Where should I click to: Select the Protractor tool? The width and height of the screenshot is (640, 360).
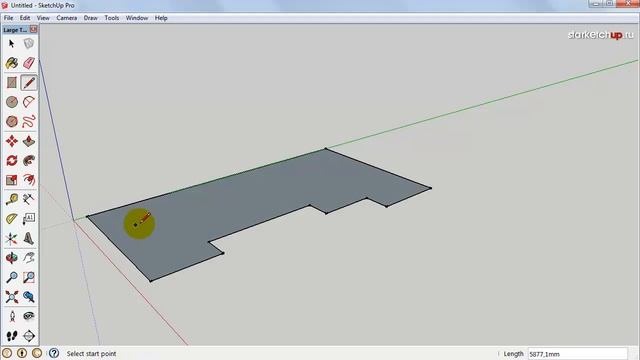(11, 219)
